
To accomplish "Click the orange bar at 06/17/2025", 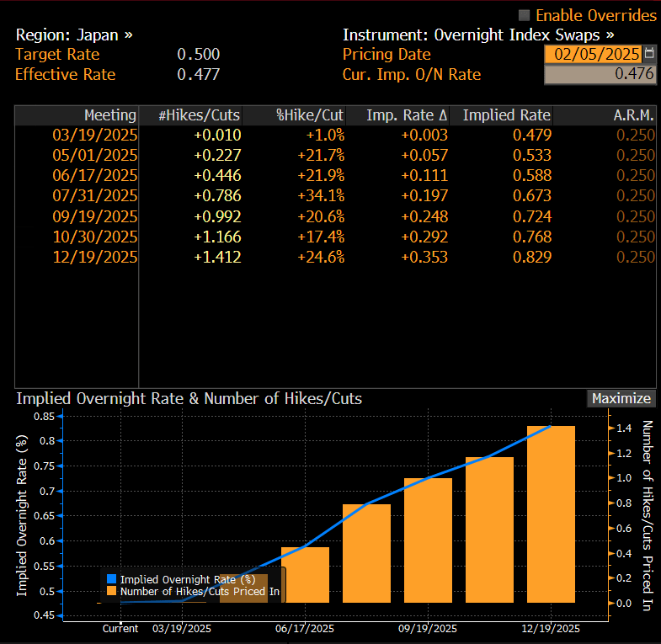I will click(x=305, y=575).
